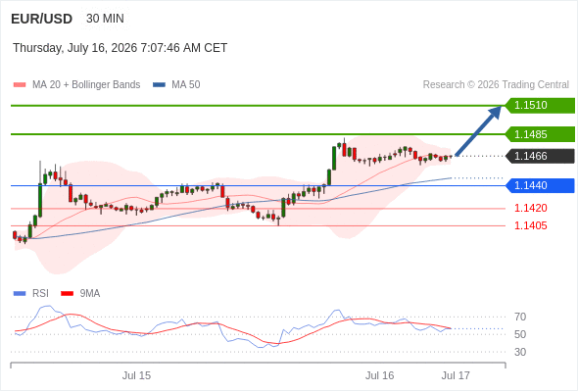Click the 30 MIN timeframe label

(x=105, y=19)
